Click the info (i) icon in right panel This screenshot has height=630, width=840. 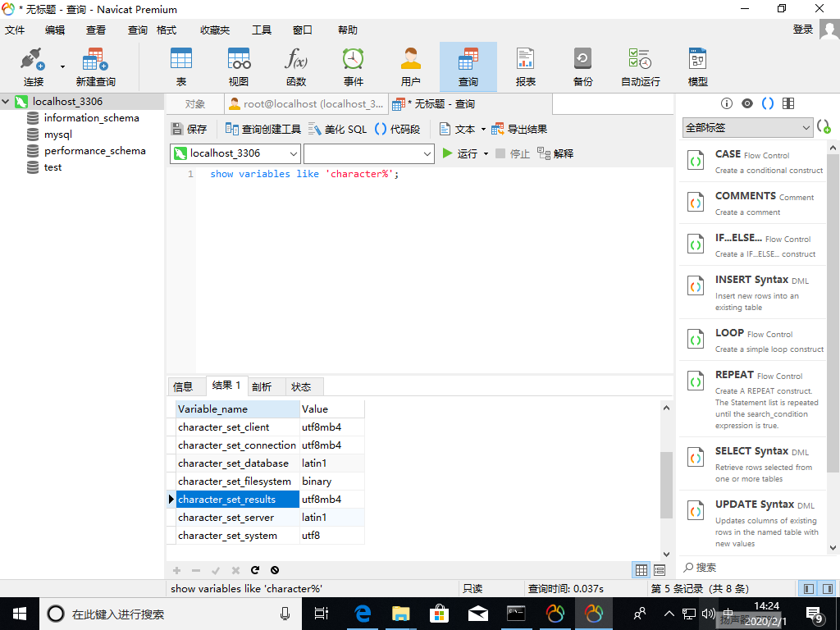click(x=727, y=103)
